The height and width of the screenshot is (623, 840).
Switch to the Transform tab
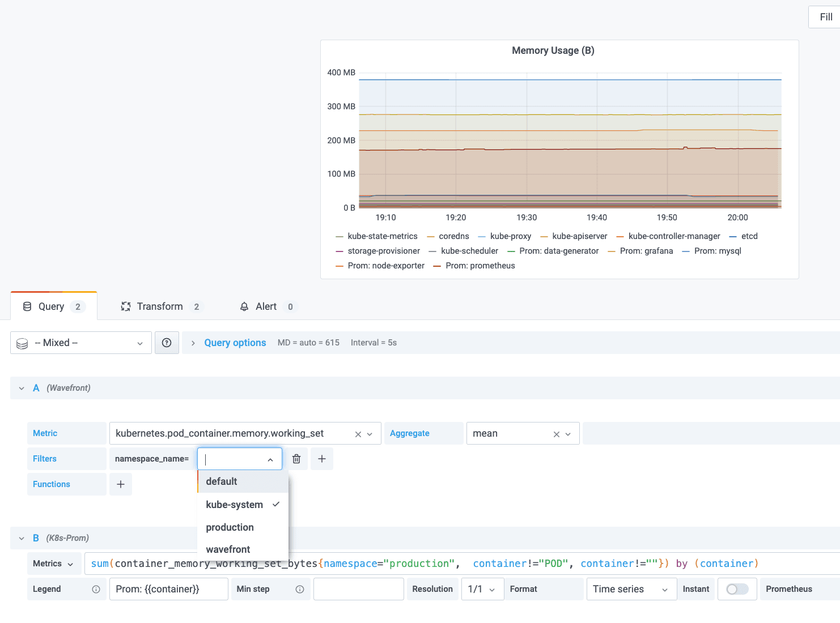click(160, 306)
